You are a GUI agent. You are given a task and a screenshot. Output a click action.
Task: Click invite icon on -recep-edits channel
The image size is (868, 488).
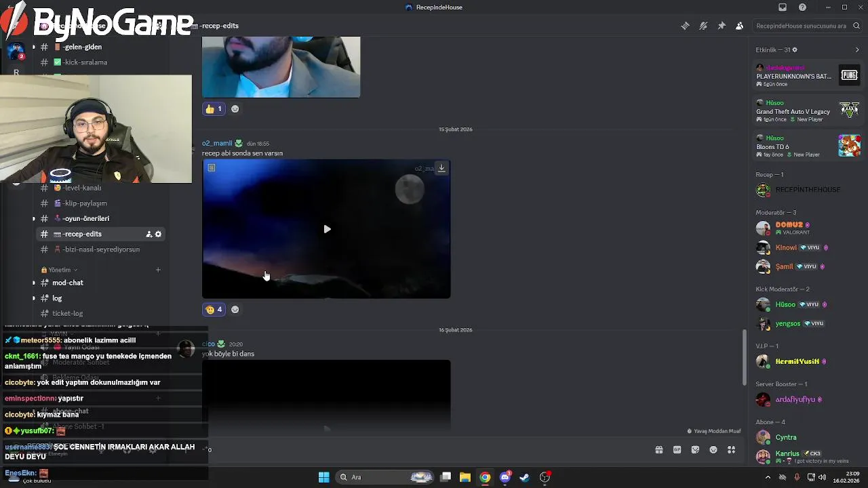click(x=149, y=234)
